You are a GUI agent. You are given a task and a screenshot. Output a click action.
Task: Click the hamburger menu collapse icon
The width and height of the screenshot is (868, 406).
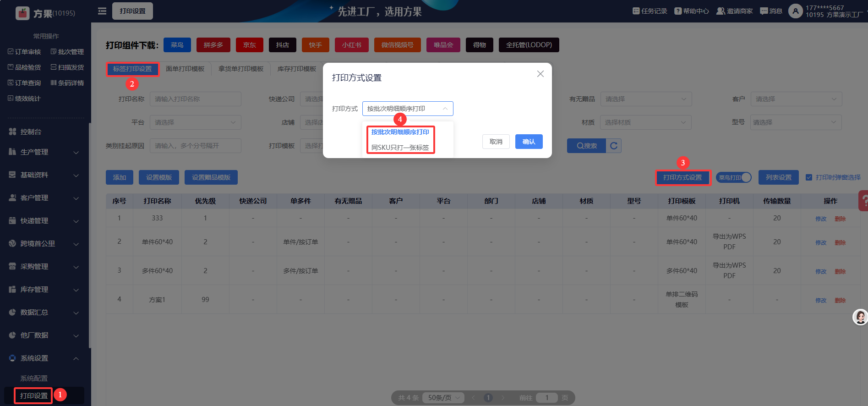[x=102, y=11]
